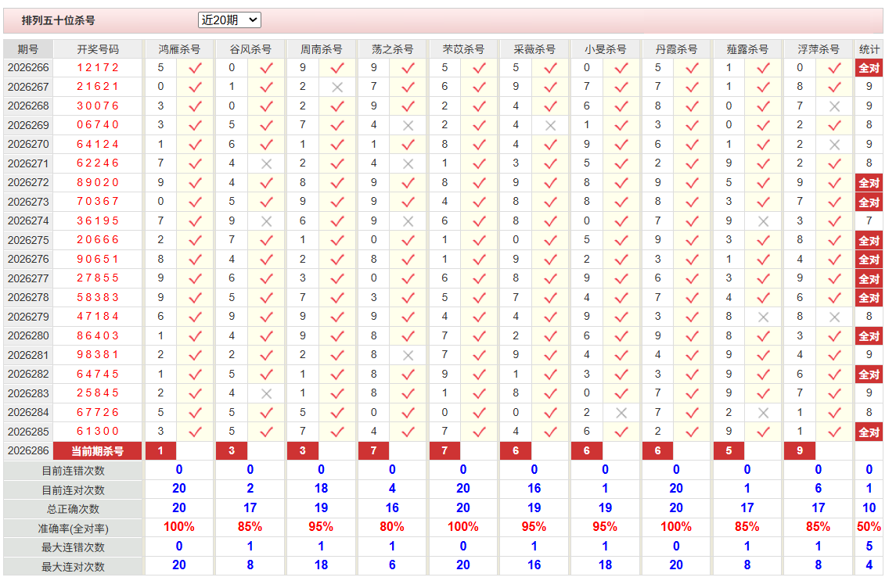Click winning number 89020 in row 2026272
Image resolution: width=896 pixels, height=588 pixels.
point(98,183)
